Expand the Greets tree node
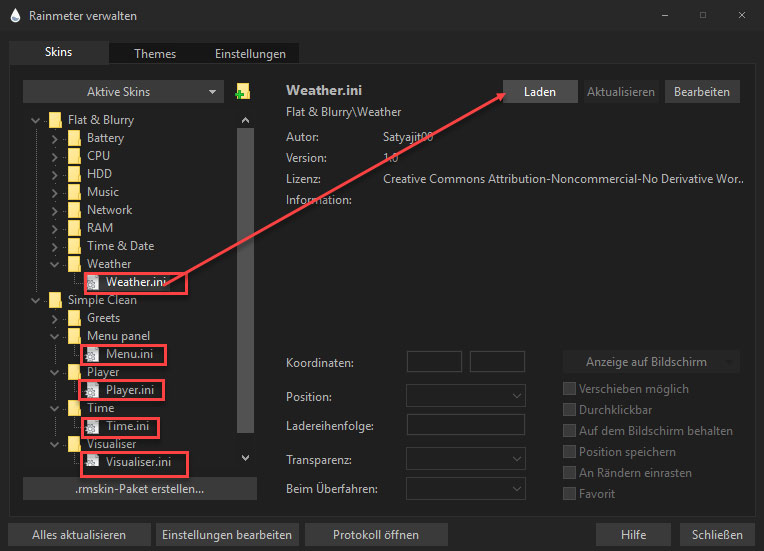The width and height of the screenshot is (764, 551). (54, 319)
